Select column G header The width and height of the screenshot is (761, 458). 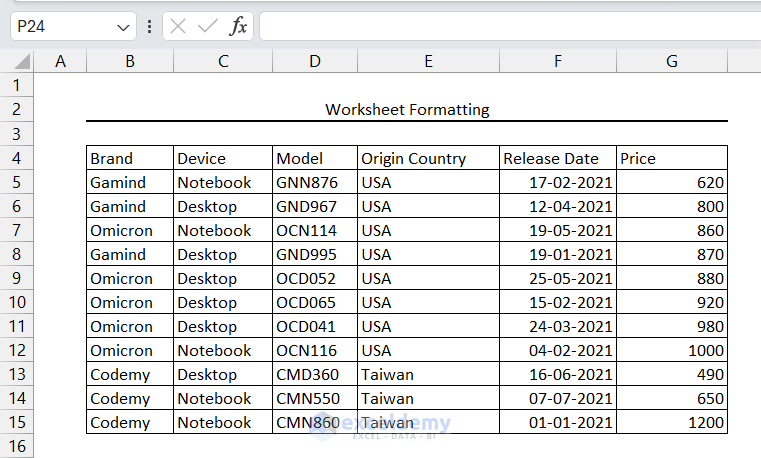click(672, 62)
